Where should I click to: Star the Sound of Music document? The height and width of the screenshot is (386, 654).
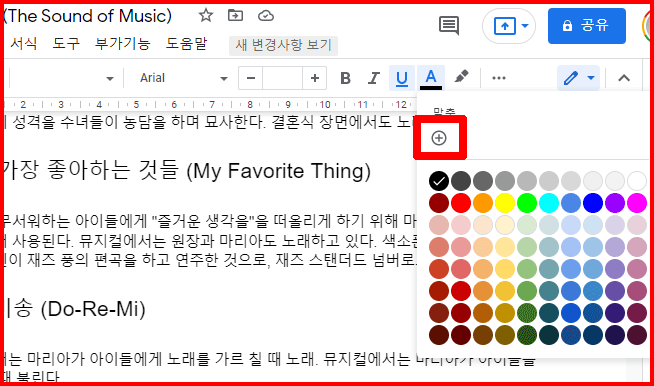click(206, 16)
